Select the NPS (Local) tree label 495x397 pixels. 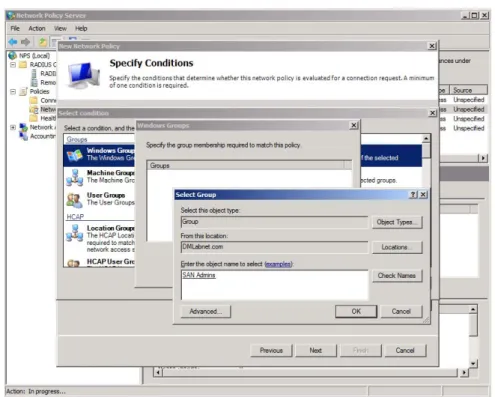click(x=35, y=56)
